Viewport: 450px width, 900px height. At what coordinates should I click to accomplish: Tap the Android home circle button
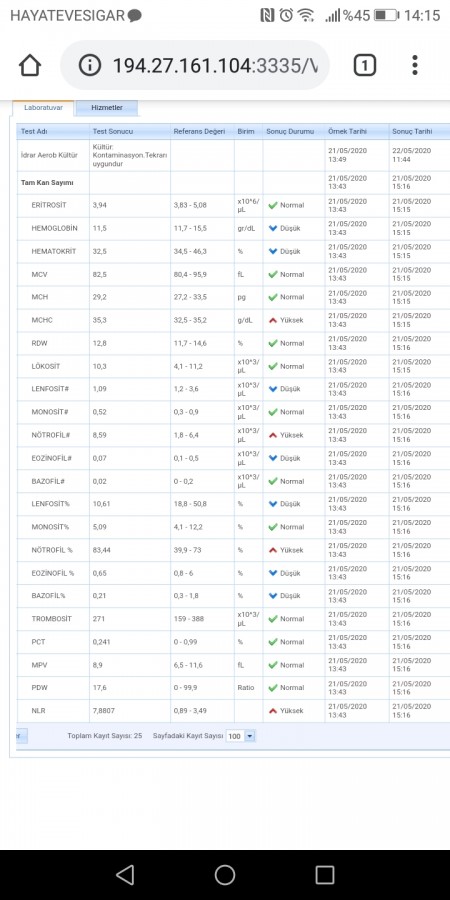coord(225,875)
